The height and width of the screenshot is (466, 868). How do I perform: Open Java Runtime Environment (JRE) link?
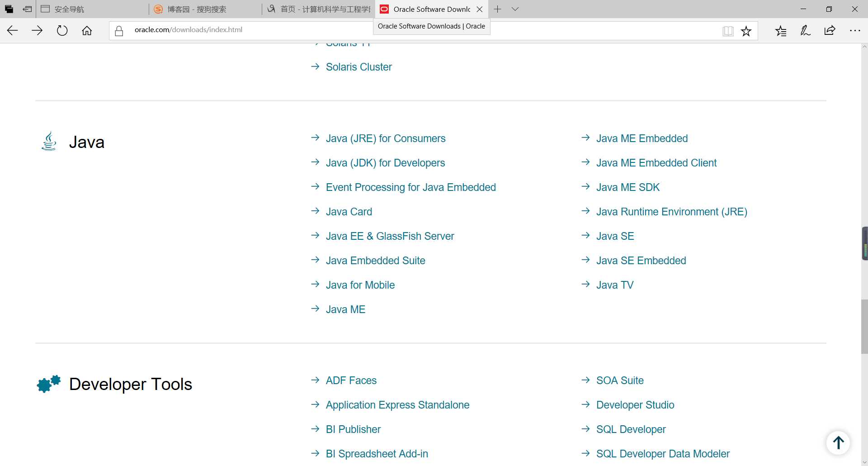(671, 212)
